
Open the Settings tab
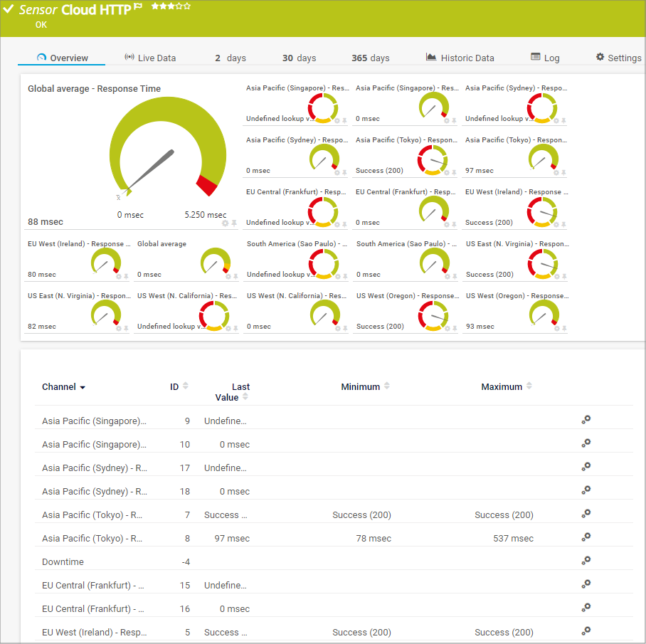coord(618,58)
